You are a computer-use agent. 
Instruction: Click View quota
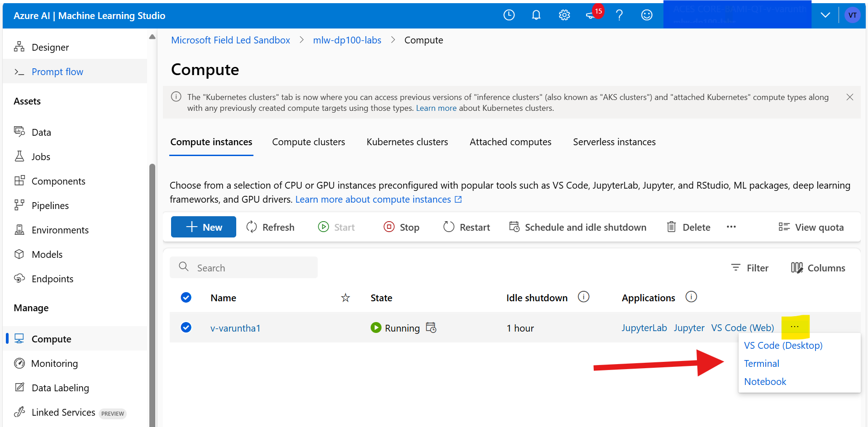coord(811,227)
